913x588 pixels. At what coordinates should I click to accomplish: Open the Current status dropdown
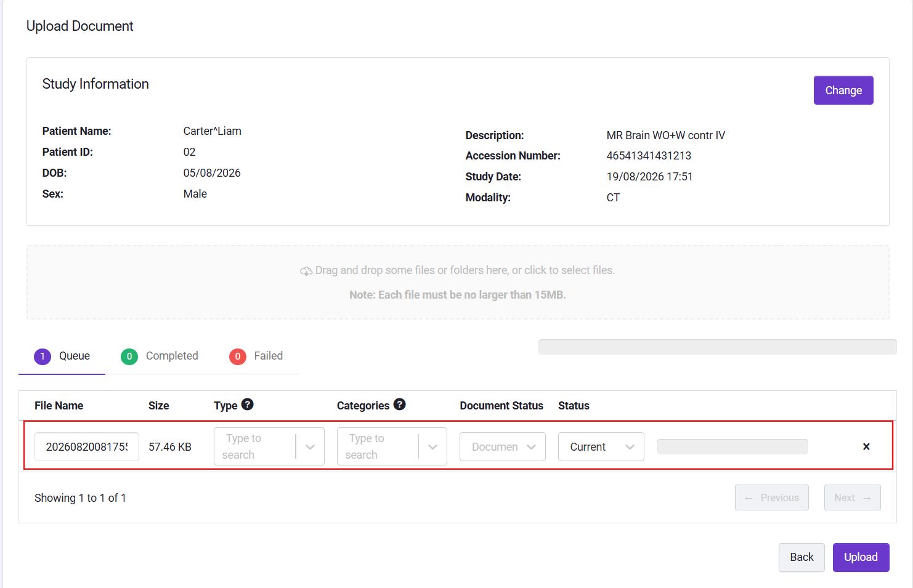[x=601, y=447]
